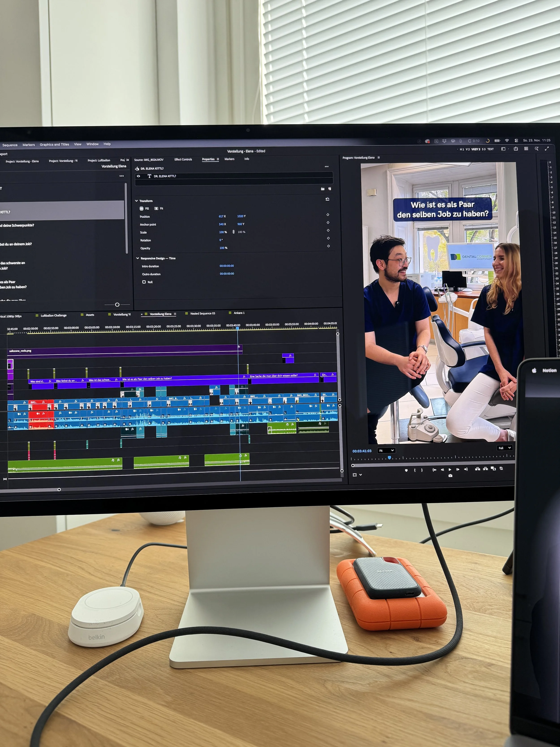
Task: Step forward one frame in Program monitor
Action: [458, 469]
